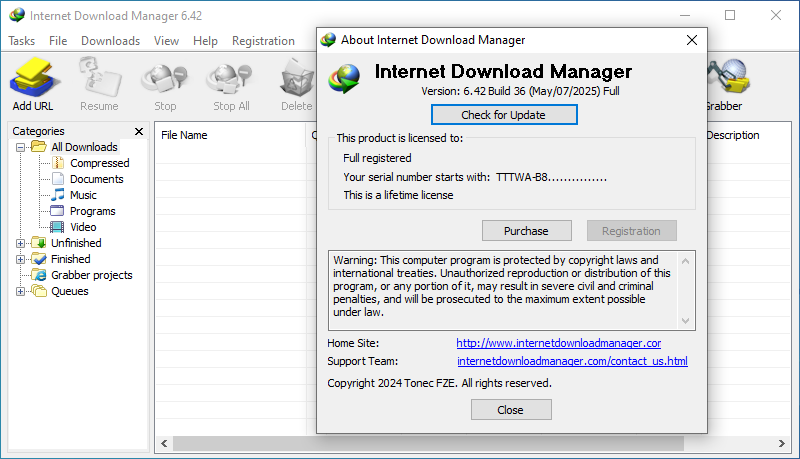
Task: Click the Delete toolbar icon
Action: (297, 78)
